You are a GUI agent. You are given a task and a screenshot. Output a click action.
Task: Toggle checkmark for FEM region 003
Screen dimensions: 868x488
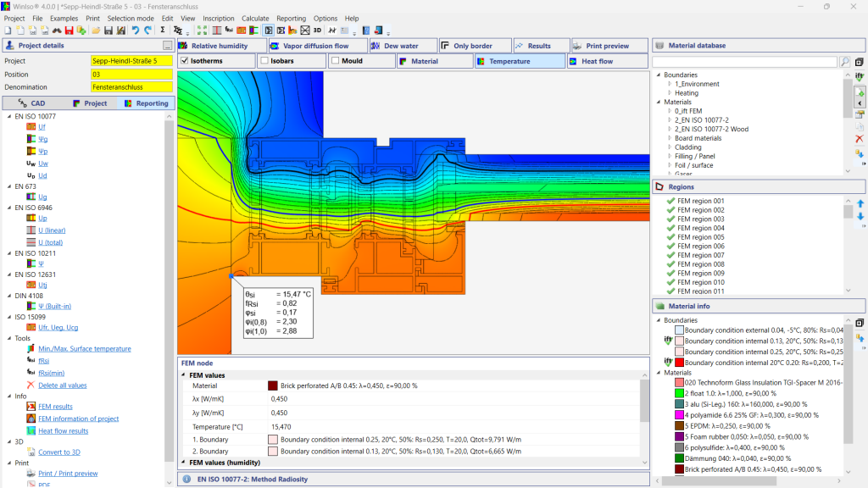671,219
